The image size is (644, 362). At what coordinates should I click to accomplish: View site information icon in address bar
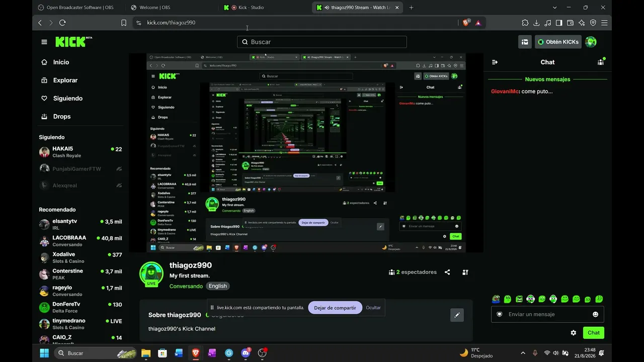(139, 23)
